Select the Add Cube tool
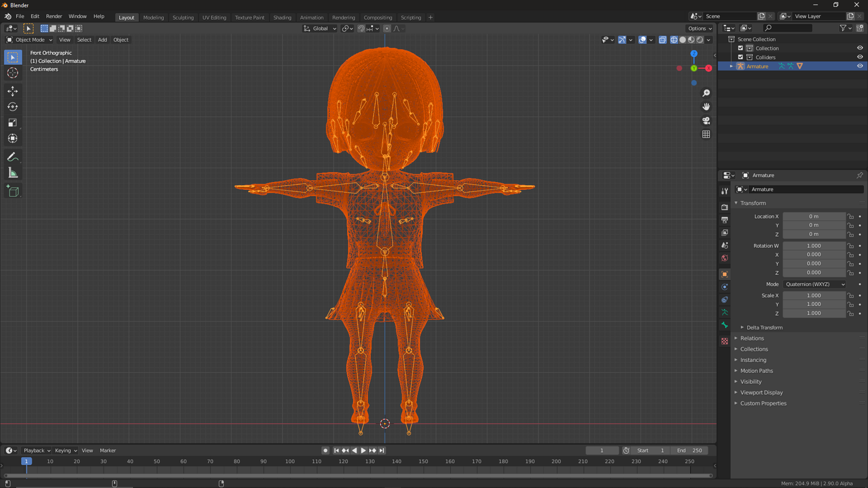The image size is (868, 488). tap(13, 191)
